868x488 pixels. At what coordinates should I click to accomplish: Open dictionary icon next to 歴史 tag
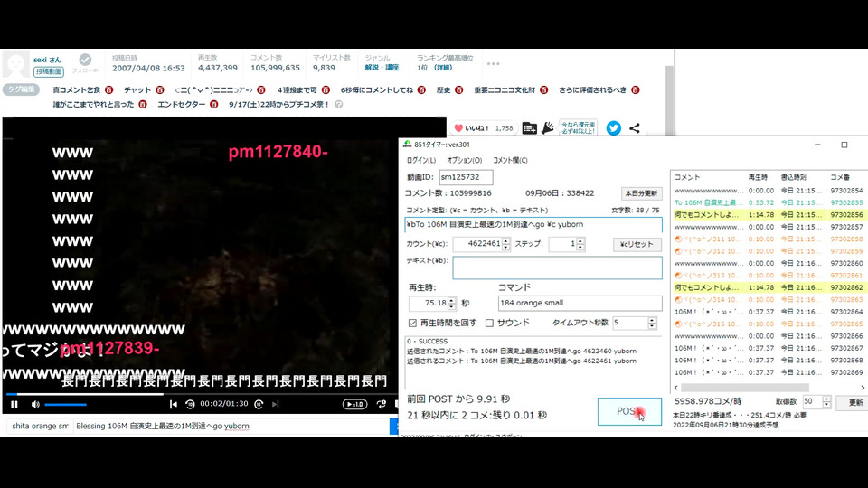tap(458, 89)
